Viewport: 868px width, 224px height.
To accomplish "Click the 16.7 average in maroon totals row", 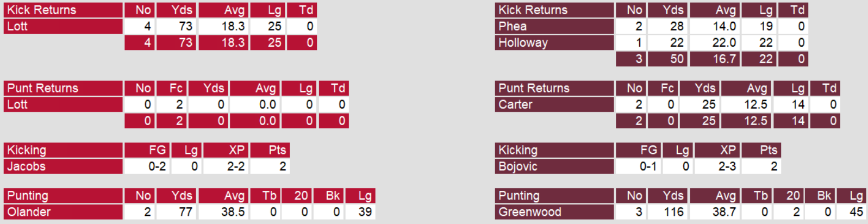I will [x=724, y=59].
